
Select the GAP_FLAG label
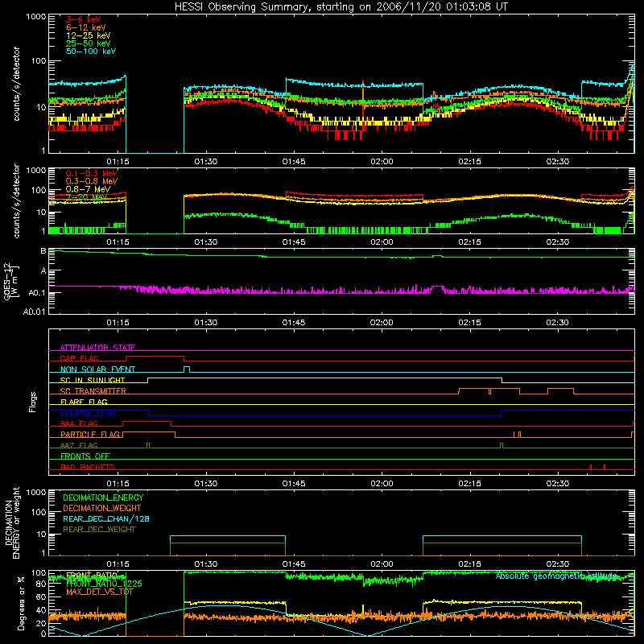coord(79,358)
